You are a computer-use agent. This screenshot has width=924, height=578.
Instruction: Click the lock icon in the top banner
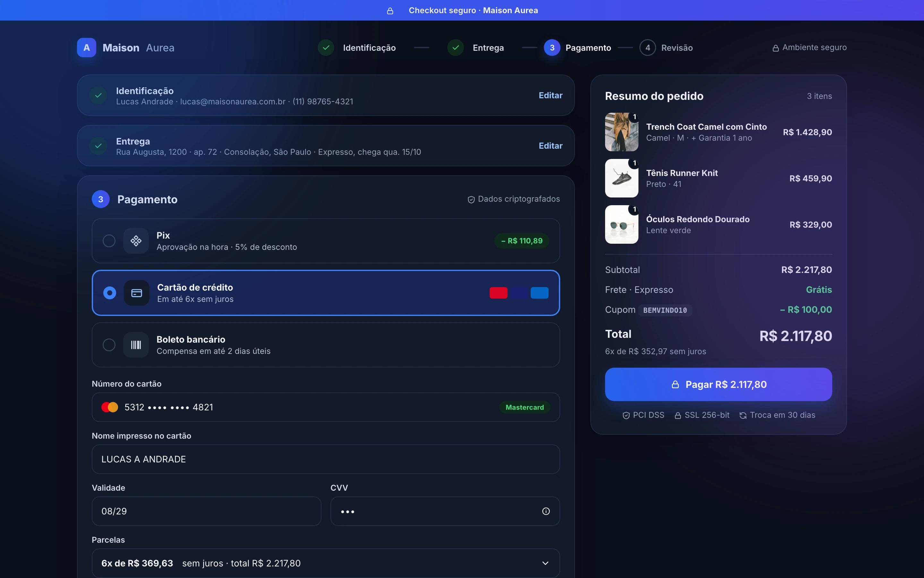pos(390,11)
